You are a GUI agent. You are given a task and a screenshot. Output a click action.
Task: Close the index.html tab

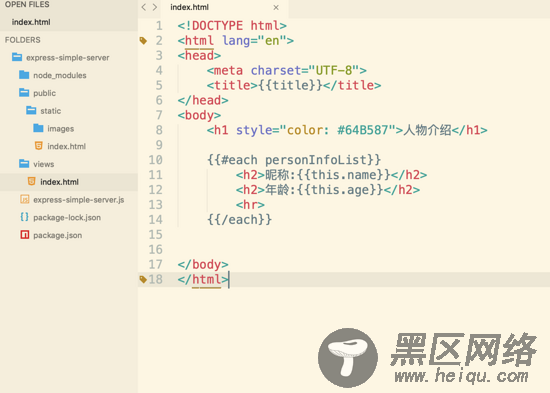[x=276, y=7]
